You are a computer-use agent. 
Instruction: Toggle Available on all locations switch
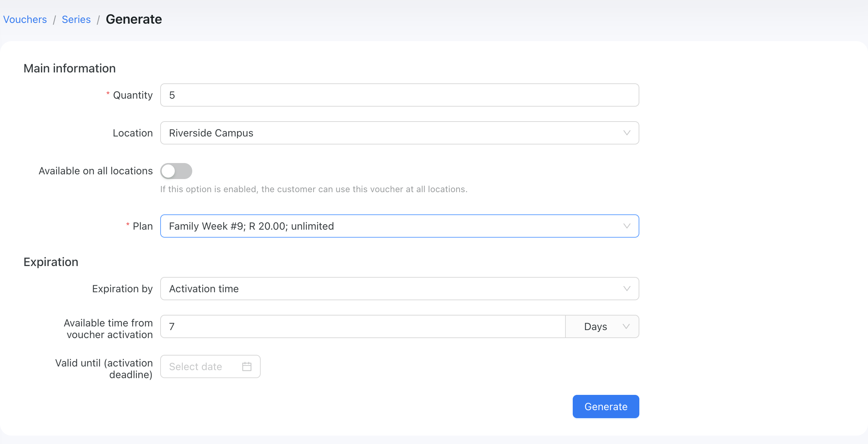pyautogui.click(x=176, y=171)
